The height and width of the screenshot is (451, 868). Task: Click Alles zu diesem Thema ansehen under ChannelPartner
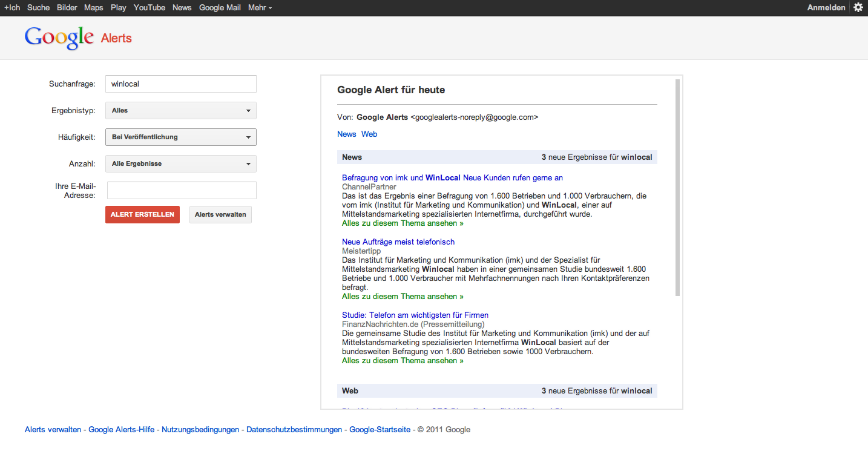coord(403,223)
